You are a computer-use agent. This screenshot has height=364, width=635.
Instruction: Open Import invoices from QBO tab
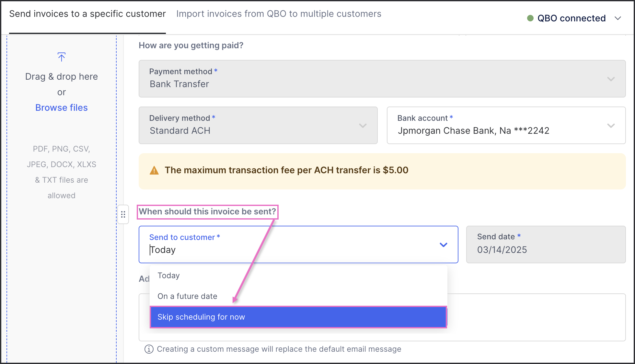tap(279, 14)
